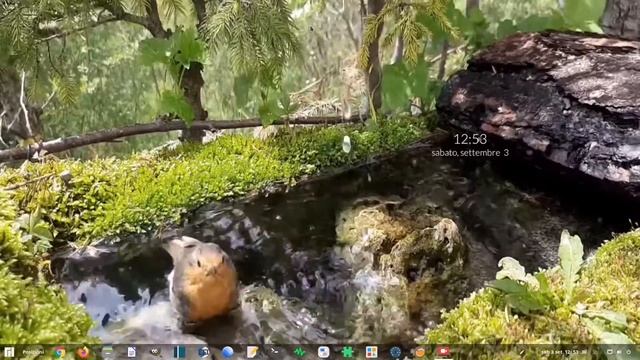This screenshot has height=360, width=640.
Task: Click the eyes icon in the taskbar
Action: pos(156,352)
